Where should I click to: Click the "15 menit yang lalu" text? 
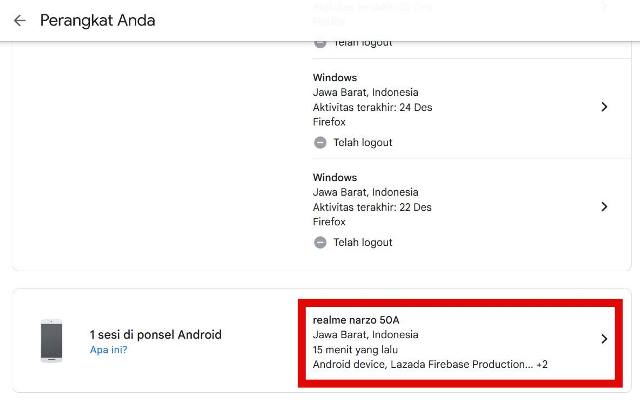[x=355, y=350]
